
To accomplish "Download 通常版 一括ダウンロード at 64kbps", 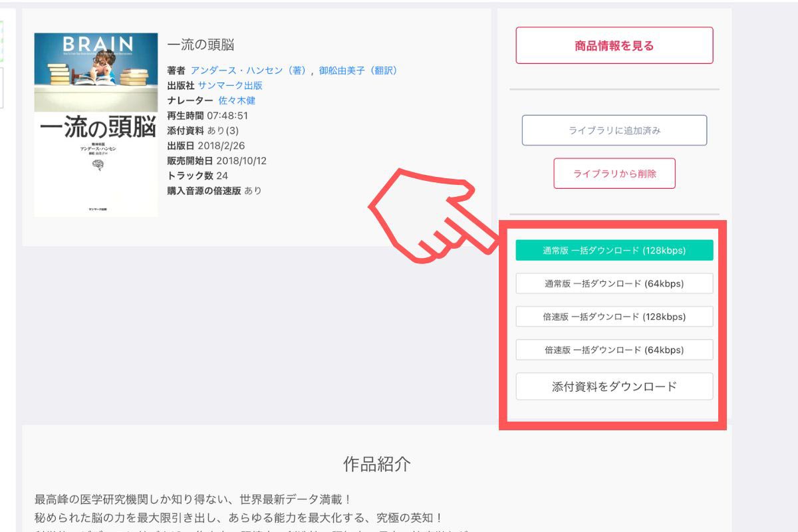I will click(614, 283).
